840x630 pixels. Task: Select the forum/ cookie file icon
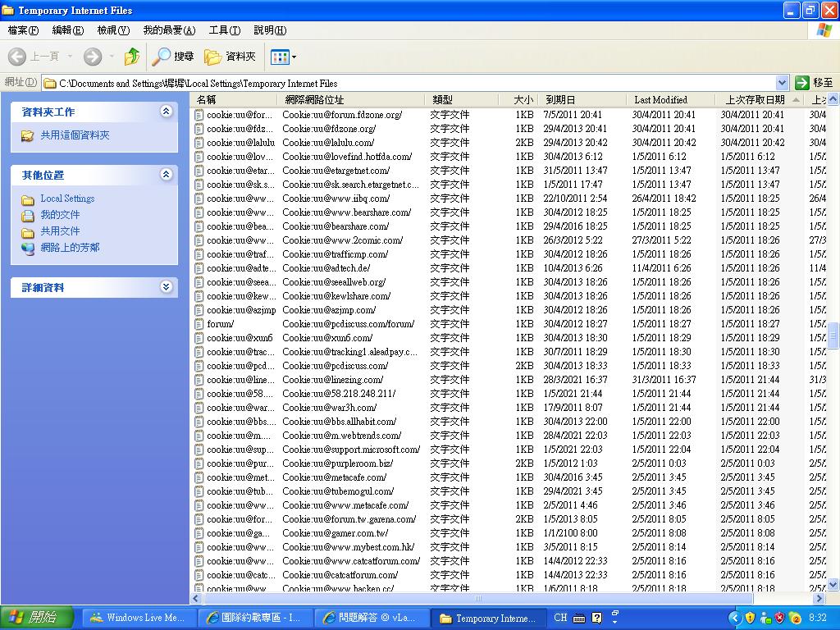[199, 324]
